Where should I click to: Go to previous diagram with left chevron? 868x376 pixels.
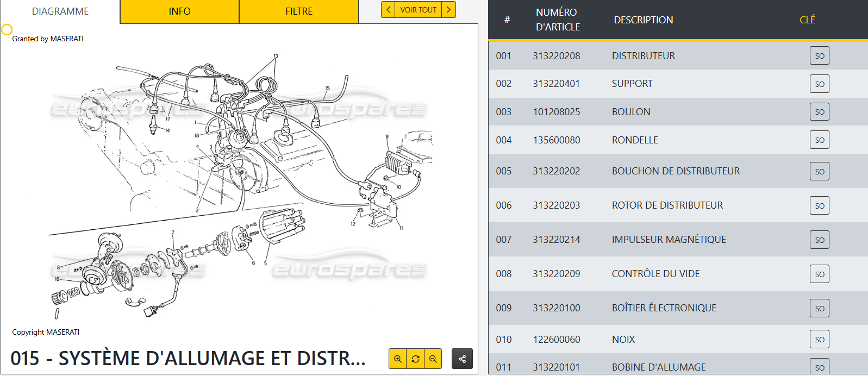pos(388,10)
